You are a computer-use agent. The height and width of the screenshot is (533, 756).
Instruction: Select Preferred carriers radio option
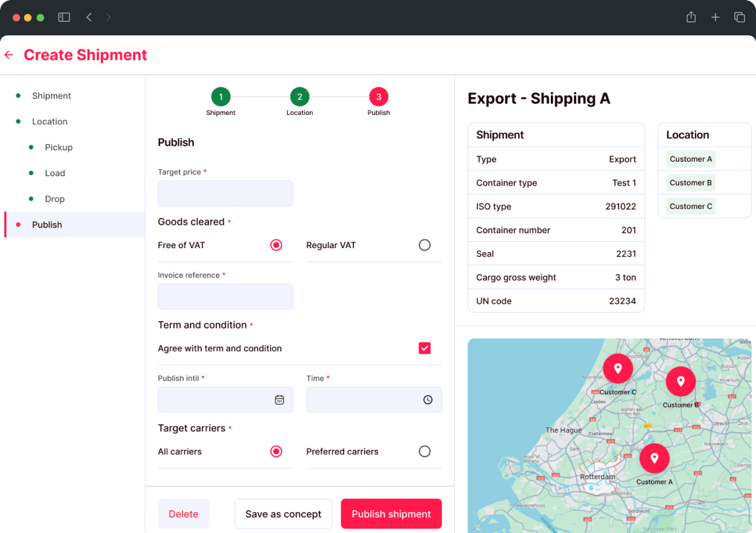425,452
